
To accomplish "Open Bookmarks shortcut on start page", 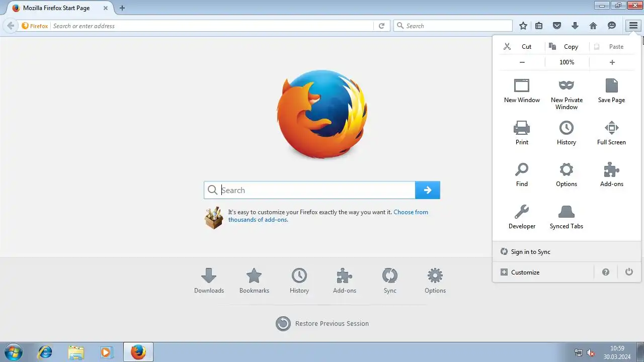I will tap(254, 281).
